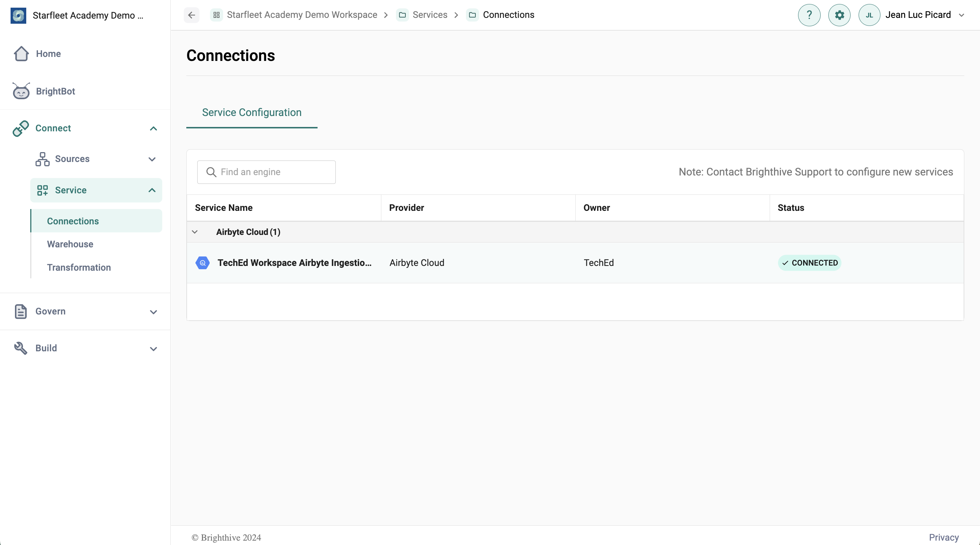
Task: Collapse the Connect section chevron
Action: 153,128
